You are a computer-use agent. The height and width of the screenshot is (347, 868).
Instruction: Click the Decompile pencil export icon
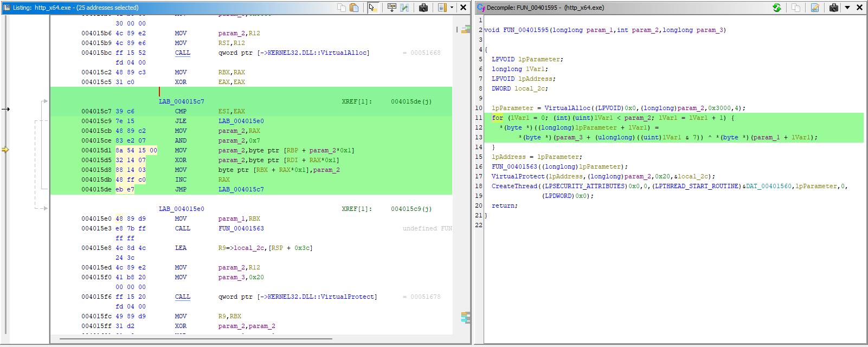tap(815, 8)
